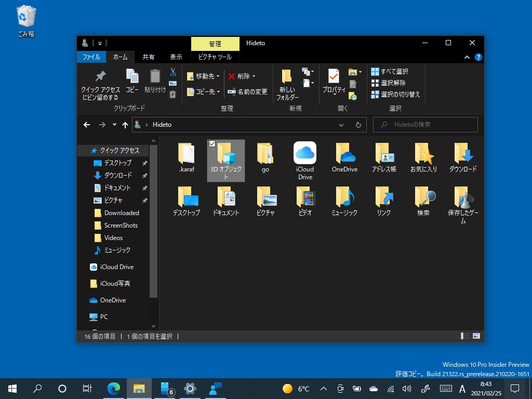The height and width of the screenshot is (399, 532).
Task: Open the ファイル menu tab
Action: [x=91, y=57]
